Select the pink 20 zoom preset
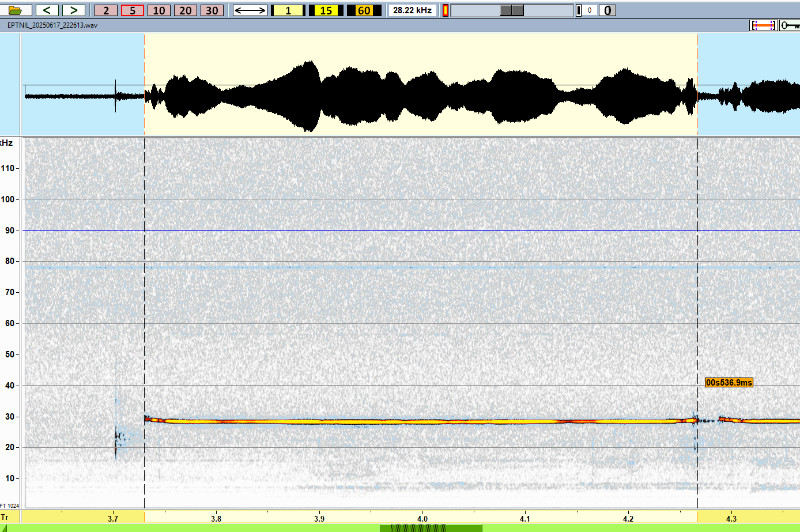The height and width of the screenshot is (532, 800). [185, 10]
